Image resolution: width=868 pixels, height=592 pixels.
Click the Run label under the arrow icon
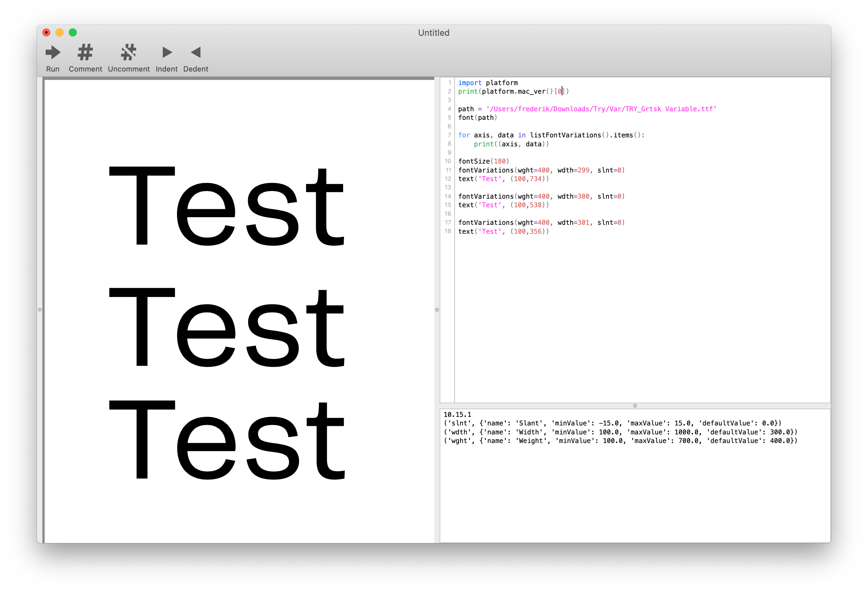(x=53, y=69)
